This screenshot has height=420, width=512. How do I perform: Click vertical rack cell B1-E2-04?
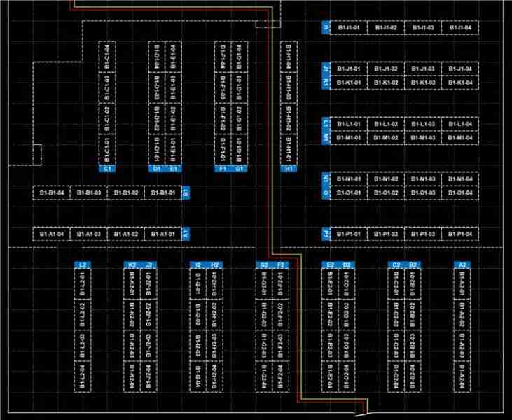[330, 377]
